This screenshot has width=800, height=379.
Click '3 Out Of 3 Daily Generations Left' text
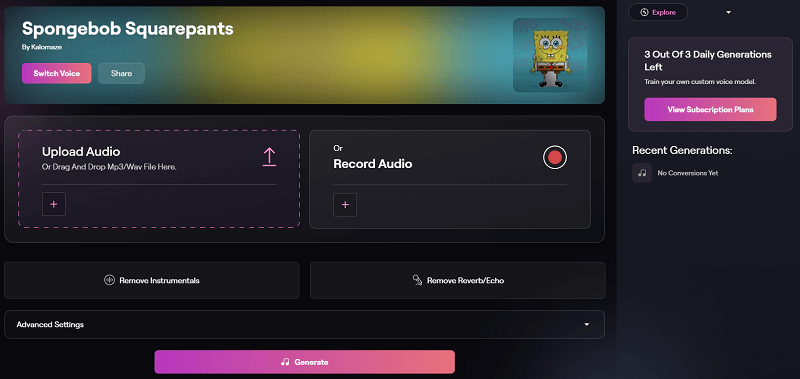708,61
